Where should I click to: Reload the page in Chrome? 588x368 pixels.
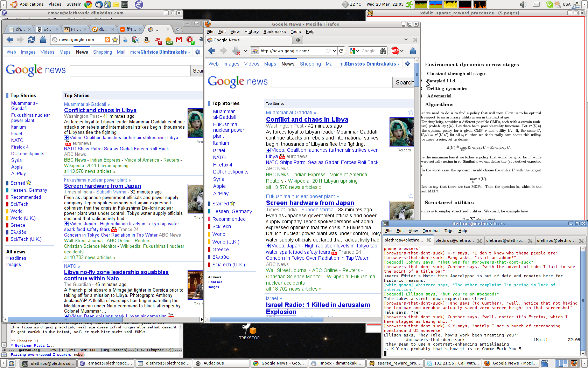(x=31, y=40)
